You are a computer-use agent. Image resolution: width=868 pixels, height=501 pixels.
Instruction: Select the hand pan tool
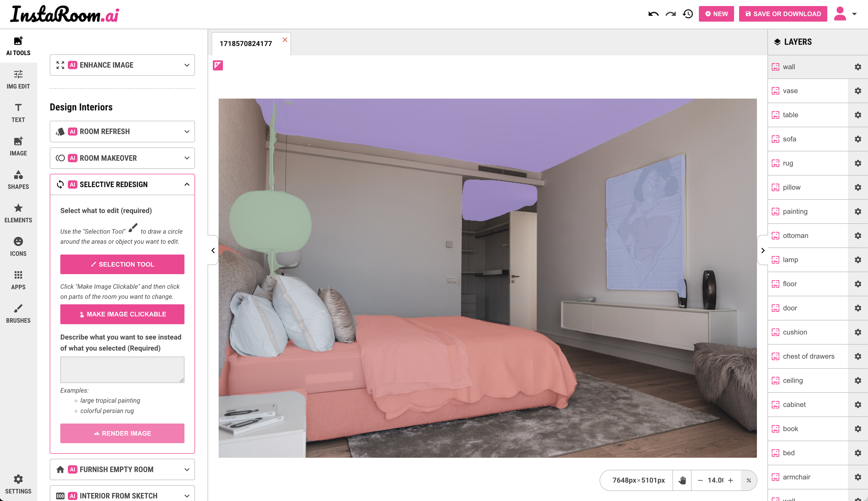(x=682, y=480)
